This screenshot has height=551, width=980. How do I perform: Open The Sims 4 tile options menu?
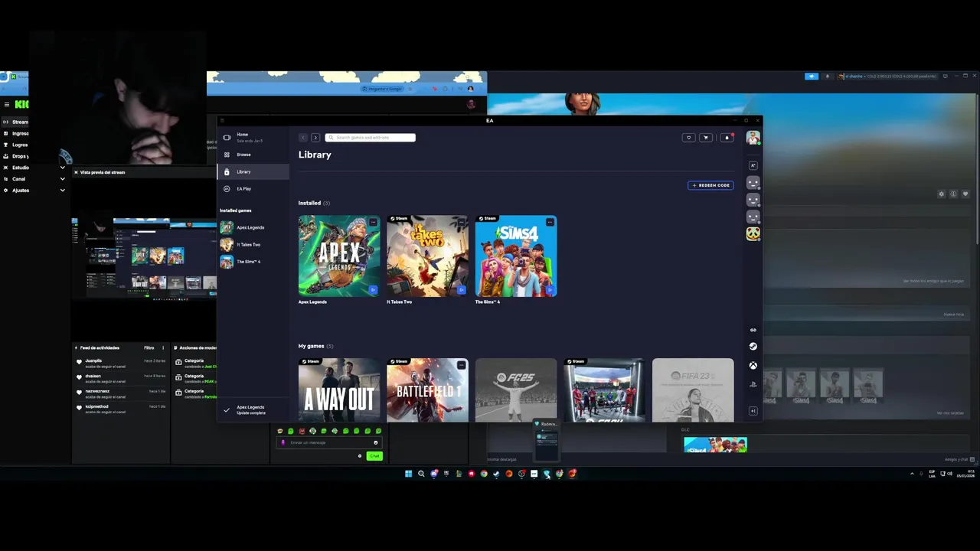click(x=550, y=222)
